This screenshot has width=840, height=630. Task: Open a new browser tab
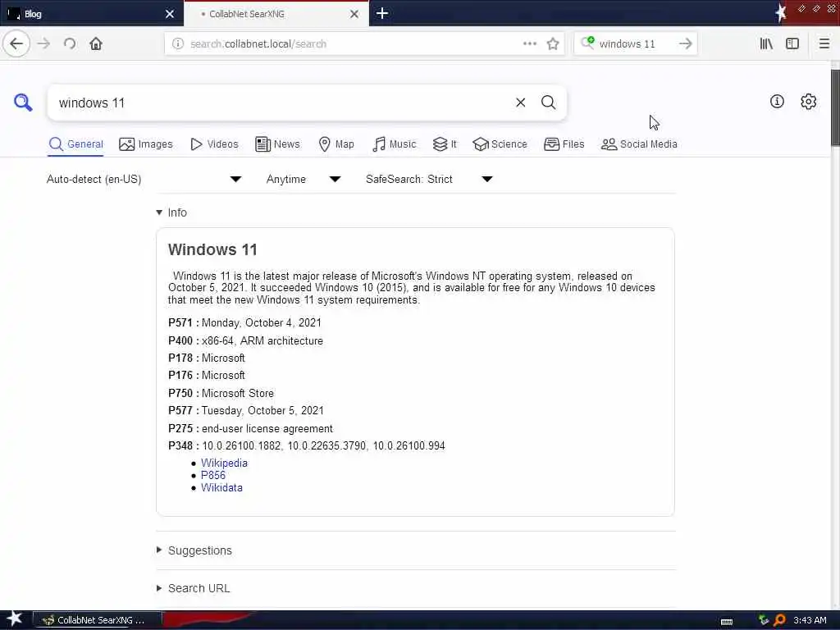point(382,13)
